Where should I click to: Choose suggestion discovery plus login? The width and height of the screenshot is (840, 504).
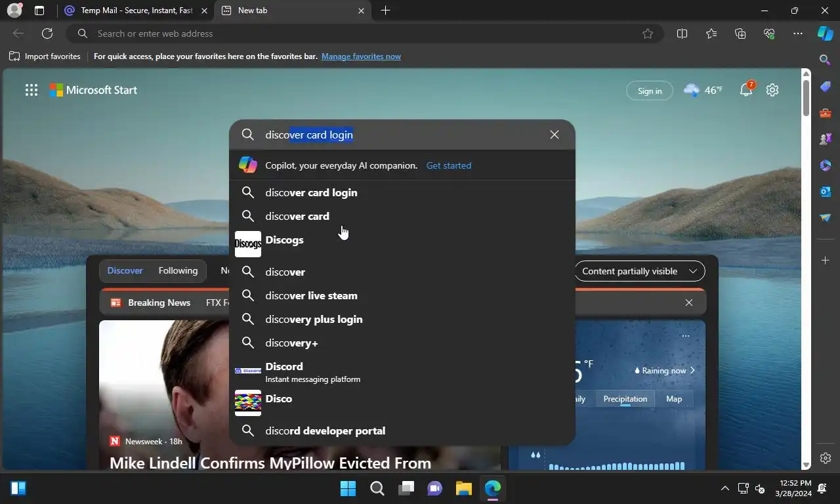402,319
